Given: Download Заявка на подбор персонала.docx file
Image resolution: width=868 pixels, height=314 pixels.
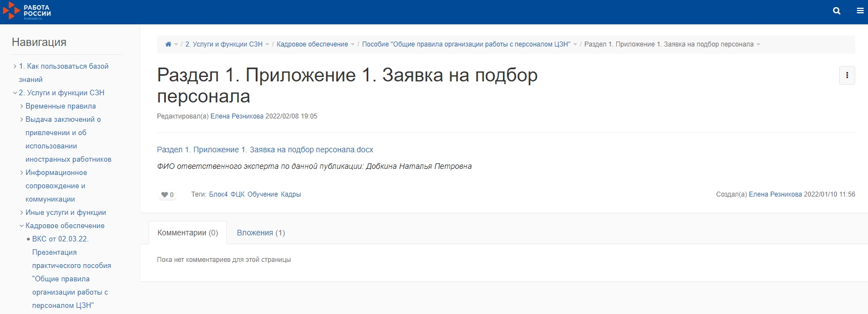Looking at the screenshot, I should pos(265,150).
